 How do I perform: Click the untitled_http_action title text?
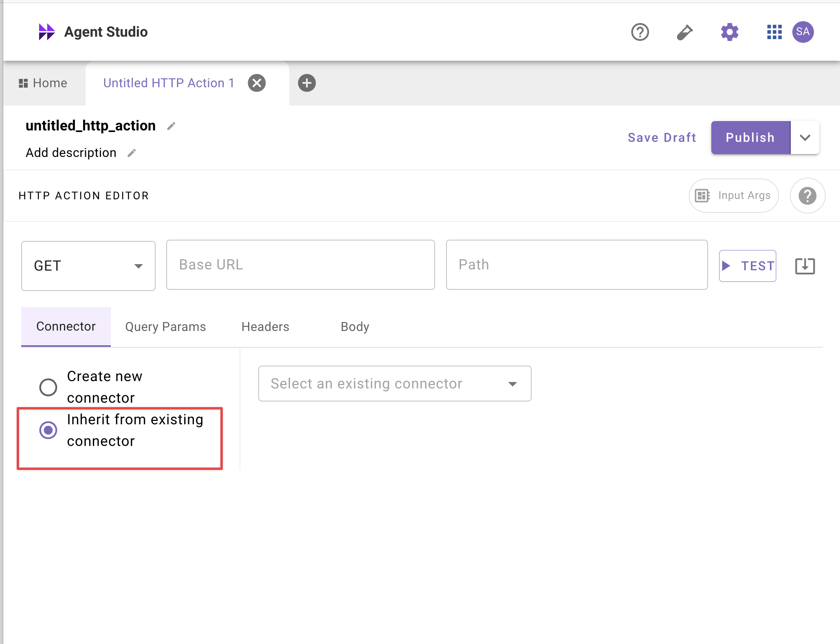(90, 126)
